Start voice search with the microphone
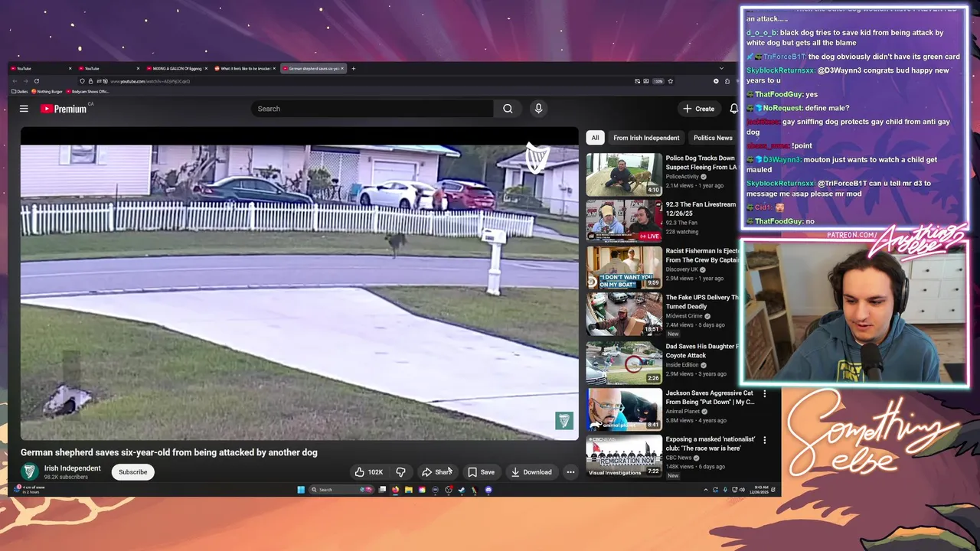The width and height of the screenshot is (980, 551). (x=538, y=109)
